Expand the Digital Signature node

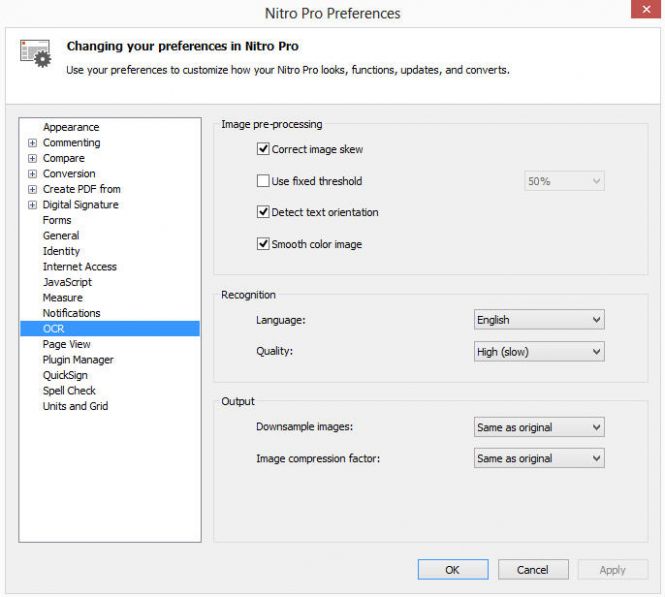[32, 205]
